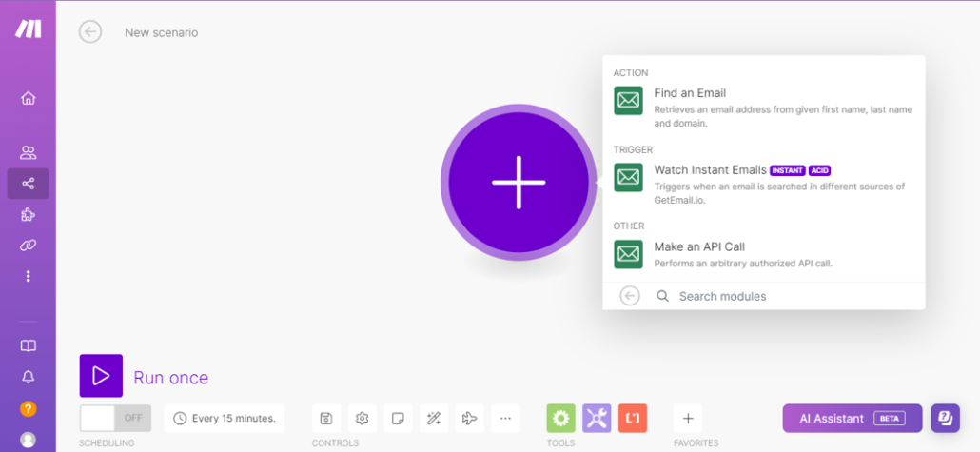
Task: Open the green Flow control tools icon
Action: pyautogui.click(x=560, y=419)
